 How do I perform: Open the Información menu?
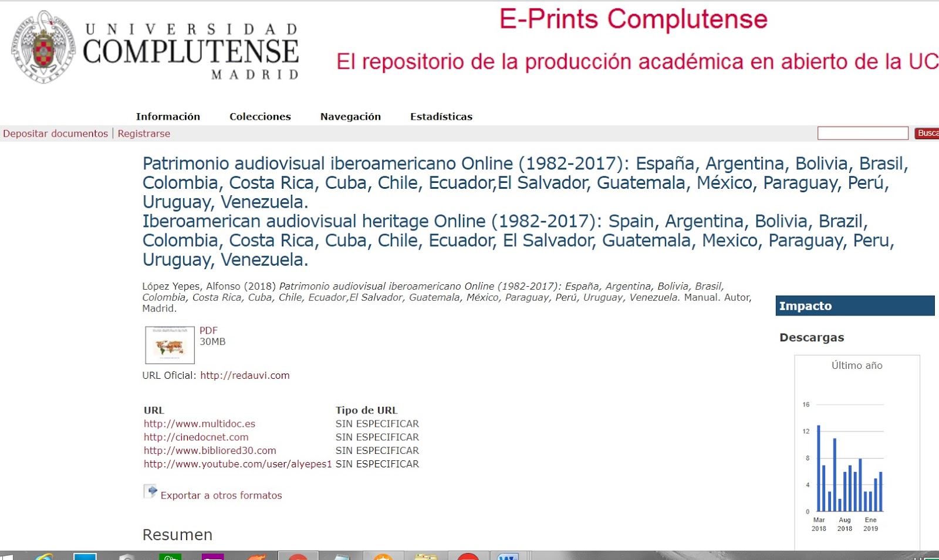coord(168,117)
